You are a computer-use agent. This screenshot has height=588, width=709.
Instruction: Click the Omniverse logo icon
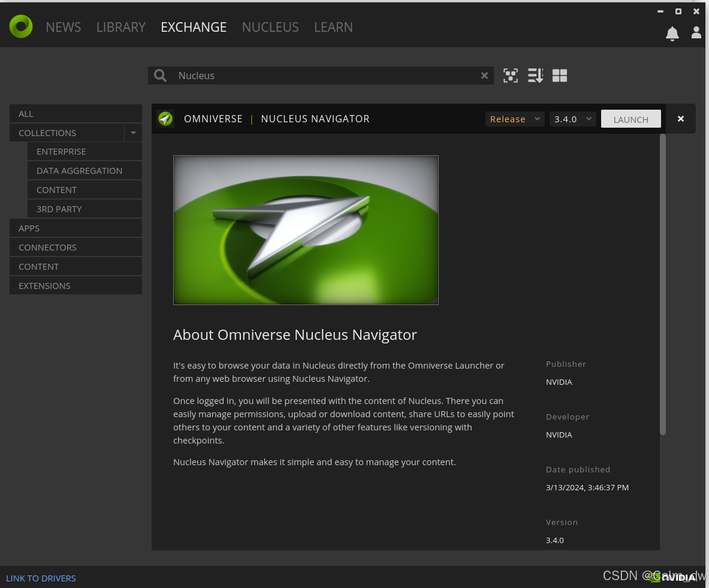click(21, 26)
